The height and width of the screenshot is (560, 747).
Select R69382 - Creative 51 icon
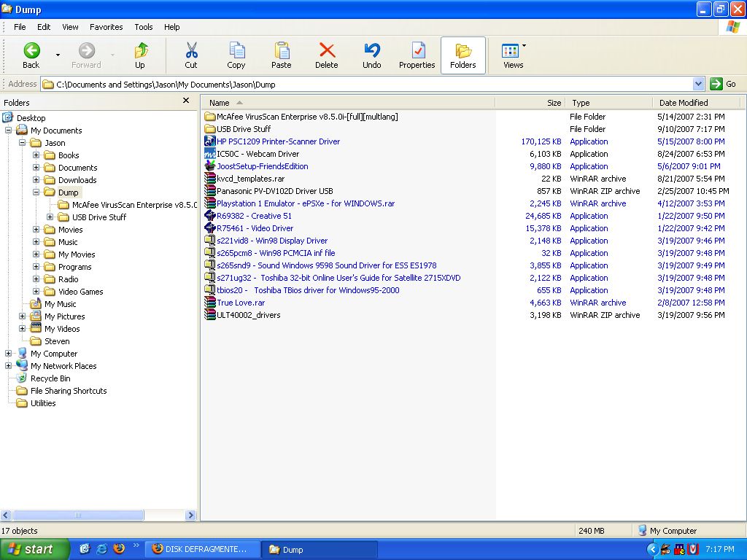[x=209, y=215]
